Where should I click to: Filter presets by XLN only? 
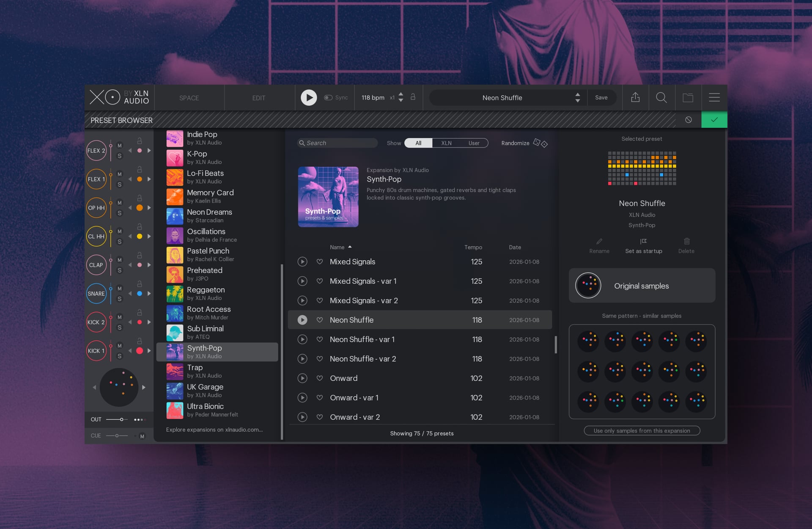(x=446, y=143)
